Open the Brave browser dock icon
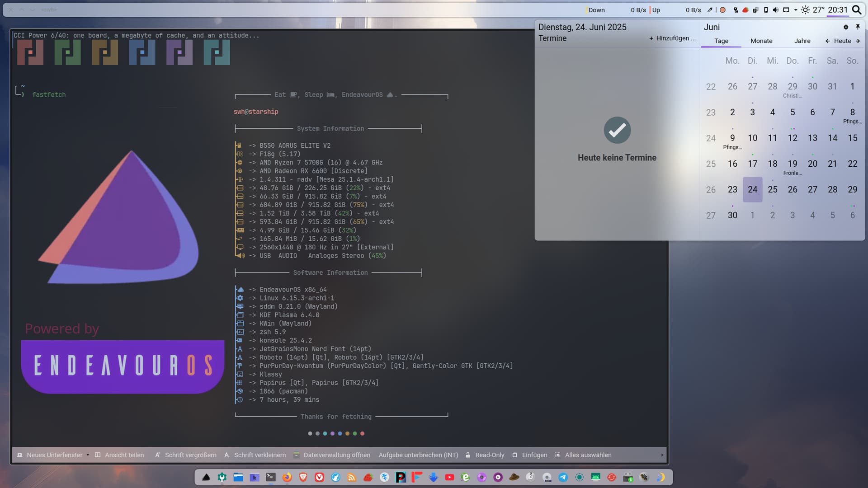Image resolution: width=868 pixels, height=488 pixels. click(303, 477)
